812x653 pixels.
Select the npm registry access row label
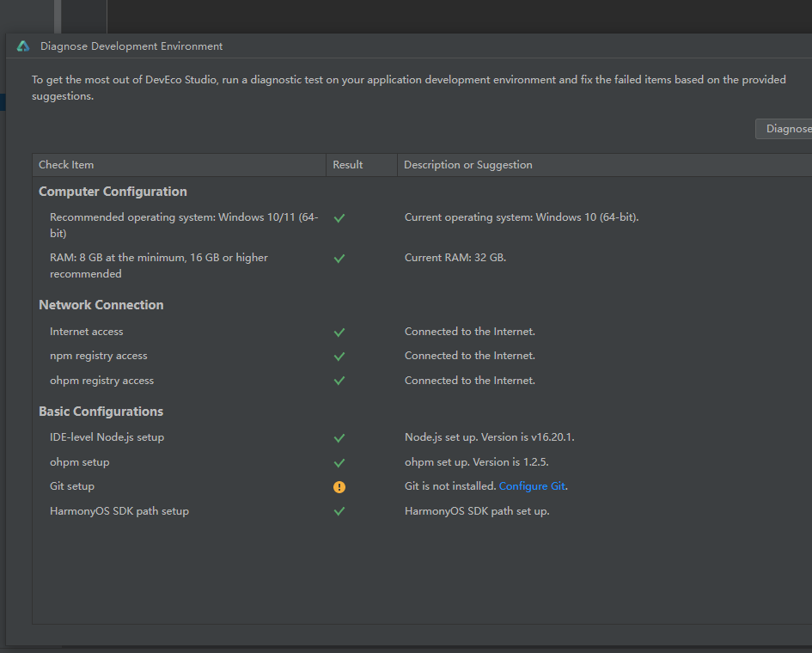[99, 356]
